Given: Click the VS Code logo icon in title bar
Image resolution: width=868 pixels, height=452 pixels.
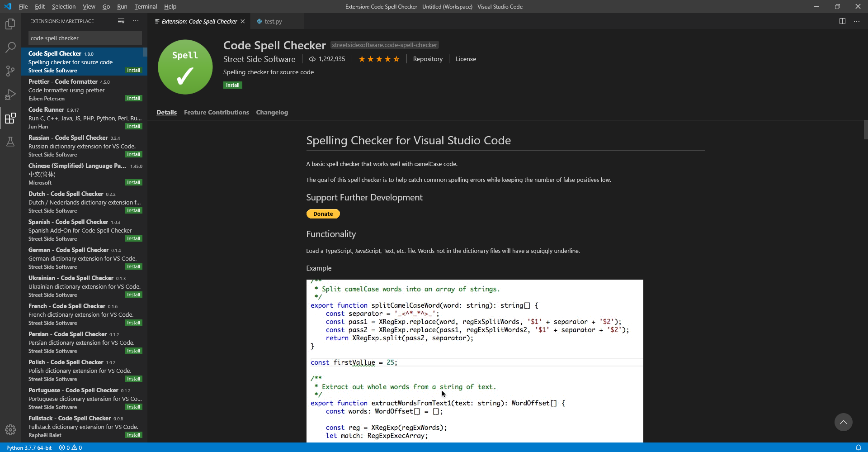Looking at the screenshot, I should (x=8, y=6).
